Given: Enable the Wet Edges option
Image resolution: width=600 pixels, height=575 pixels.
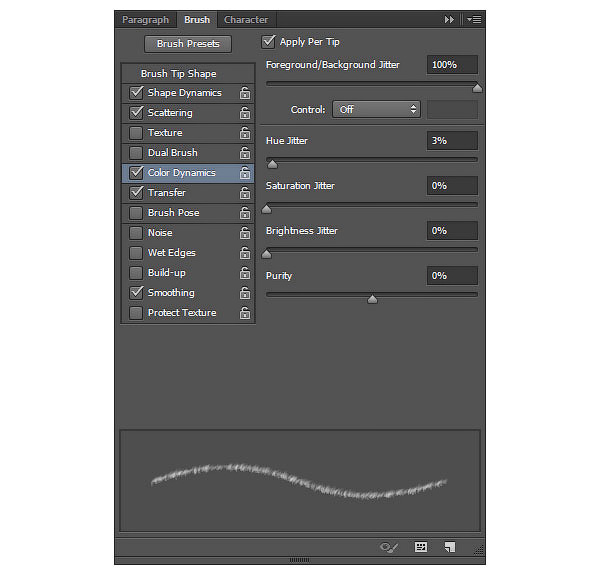Looking at the screenshot, I should coord(136,253).
